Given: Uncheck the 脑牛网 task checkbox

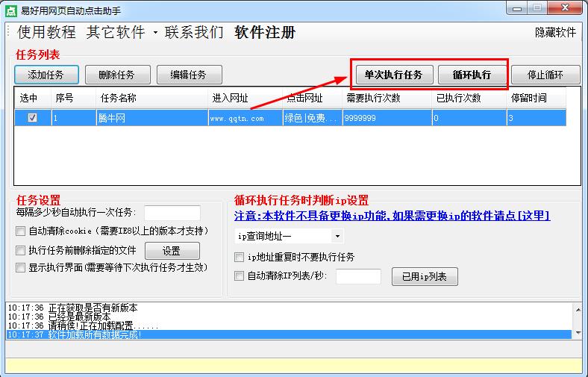Looking at the screenshot, I should [x=32, y=117].
